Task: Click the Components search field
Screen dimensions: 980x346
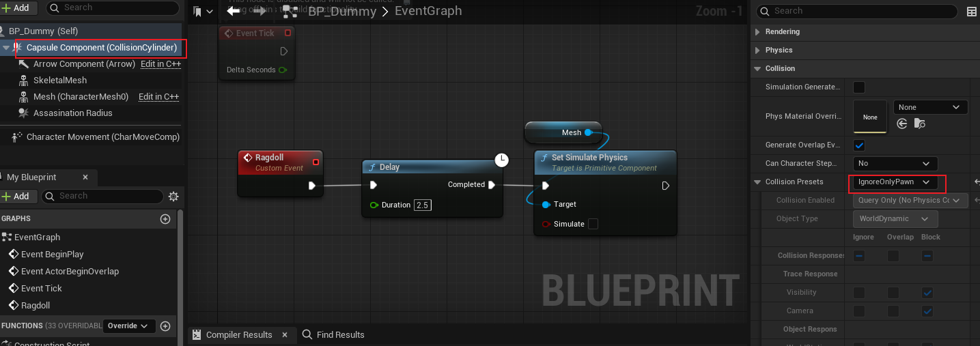Action: pos(113,8)
